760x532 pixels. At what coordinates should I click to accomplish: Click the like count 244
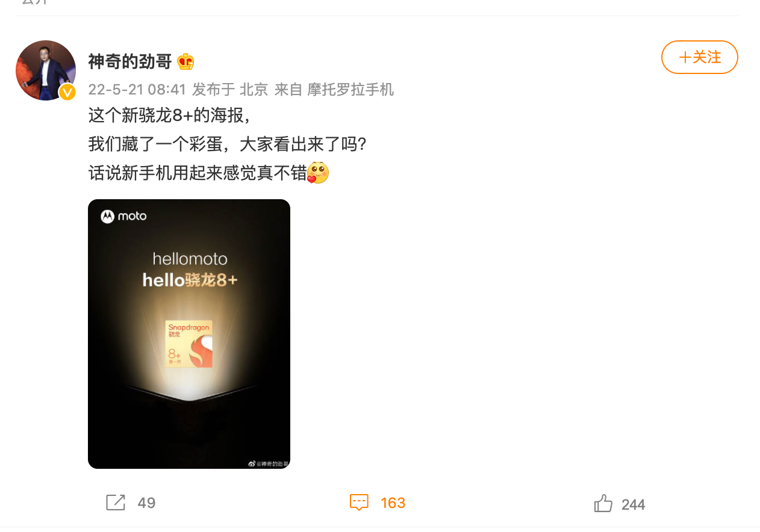[634, 504]
